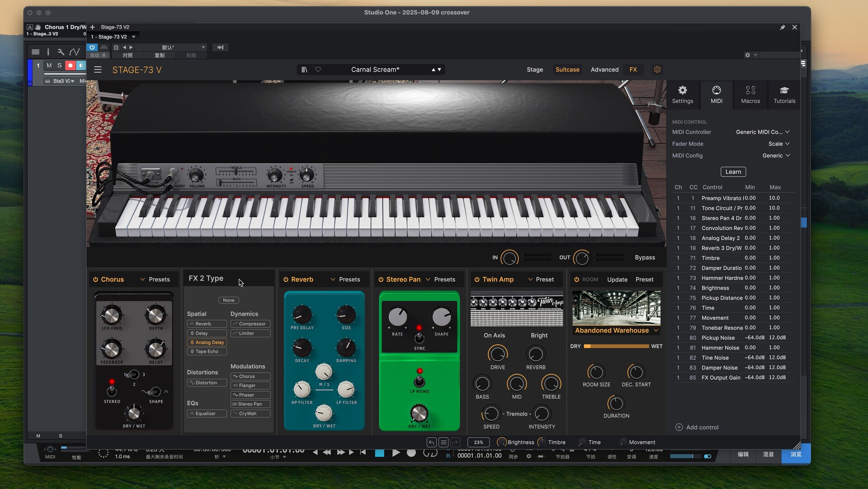868x489 pixels.
Task: Toggle Reverb effect power button
Action: click(x=286, y=280)
